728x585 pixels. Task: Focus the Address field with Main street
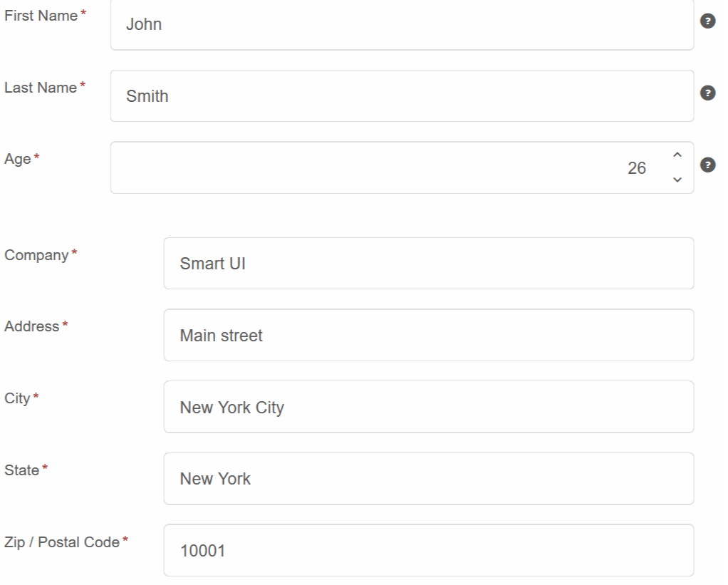[429, 335]
